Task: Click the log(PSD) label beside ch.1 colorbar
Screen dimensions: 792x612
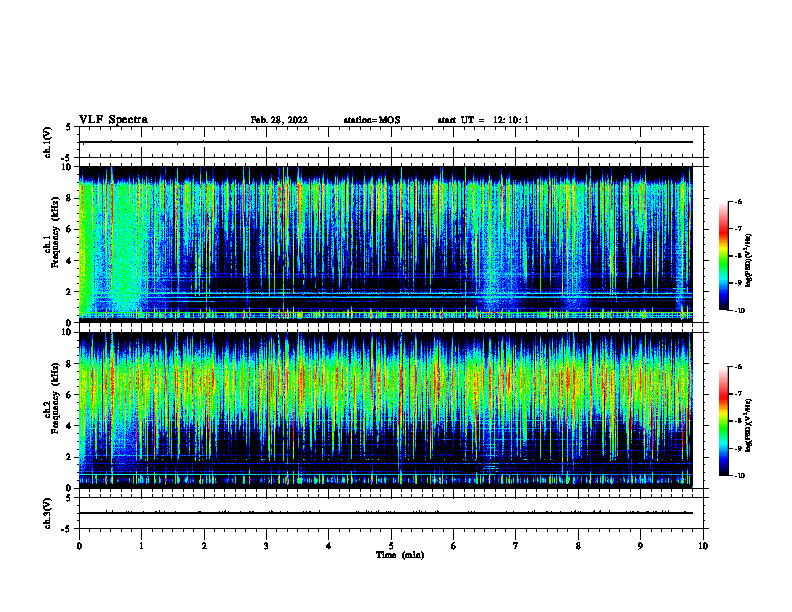Action: coord(749,260)
